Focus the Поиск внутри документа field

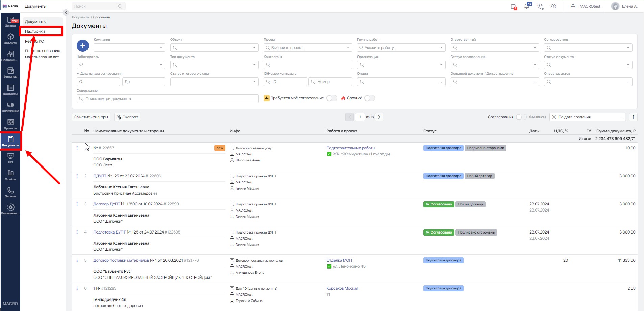168,99
